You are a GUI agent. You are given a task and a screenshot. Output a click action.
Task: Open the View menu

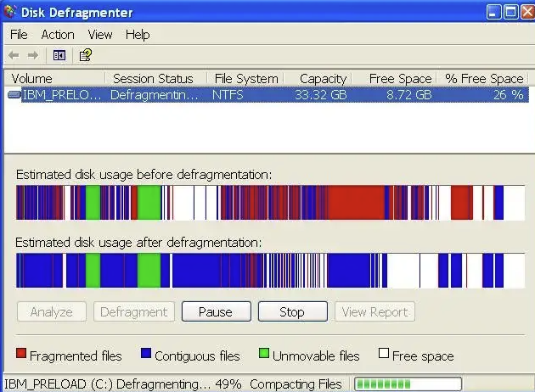(100, 35)
